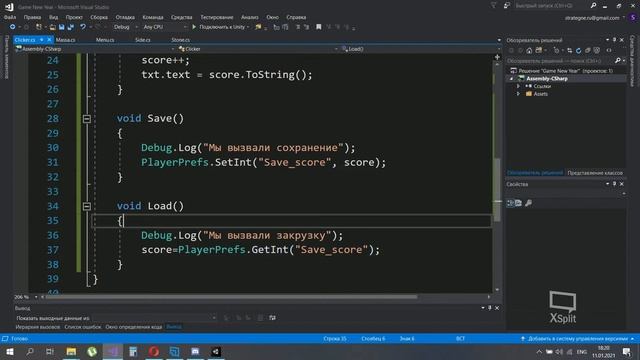The image size is (640, 360).
Task: Open the Вид menu
Action: [x=53, y=17]
